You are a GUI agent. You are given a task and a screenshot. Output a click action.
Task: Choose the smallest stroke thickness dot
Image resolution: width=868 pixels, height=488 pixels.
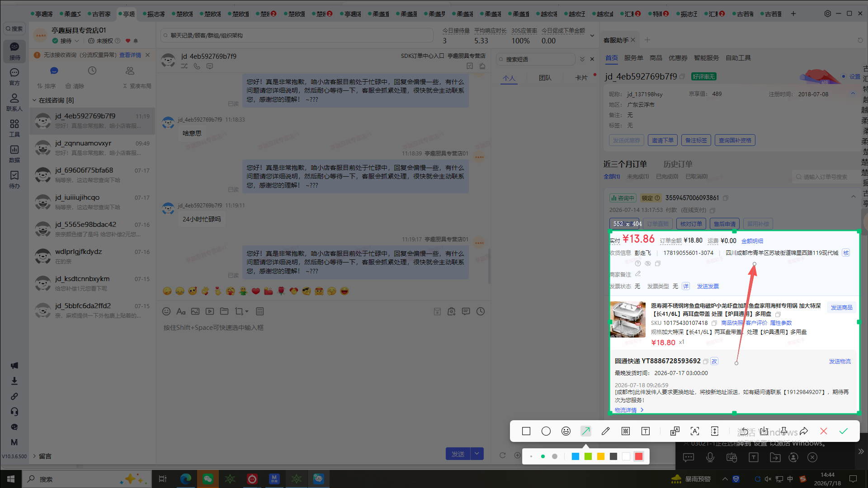click(531, 456)
